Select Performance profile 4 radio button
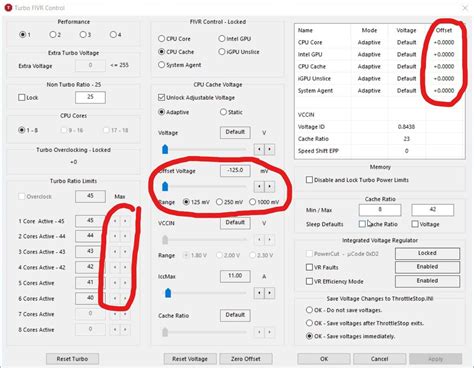This screenshot has height=368, width=474. [x=113, y=34]
